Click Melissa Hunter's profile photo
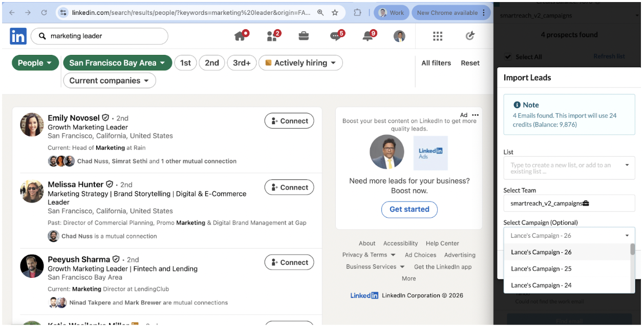 tap(32, 191)
